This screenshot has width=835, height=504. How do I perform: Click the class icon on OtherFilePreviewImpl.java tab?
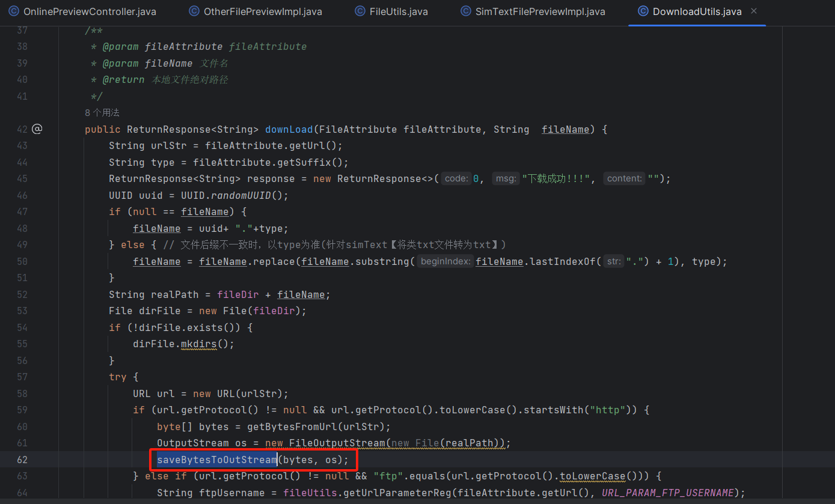(194, 11)
